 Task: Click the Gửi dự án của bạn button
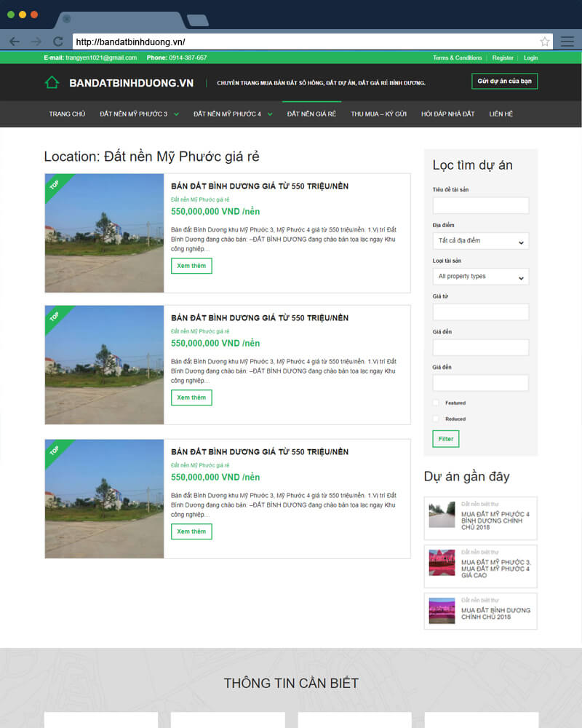504,81
